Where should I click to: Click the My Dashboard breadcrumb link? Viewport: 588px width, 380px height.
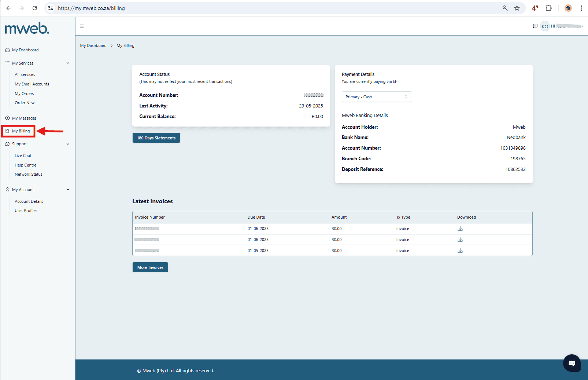(x=93, y=45)
